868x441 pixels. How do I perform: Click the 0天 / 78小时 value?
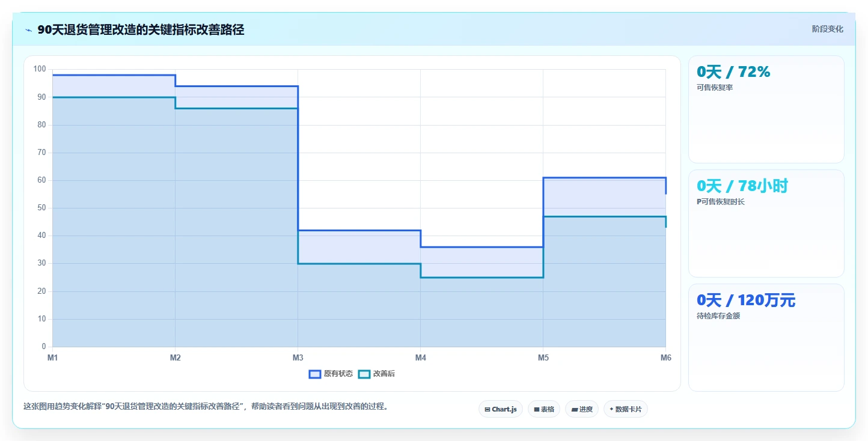[x=742, y=186]
